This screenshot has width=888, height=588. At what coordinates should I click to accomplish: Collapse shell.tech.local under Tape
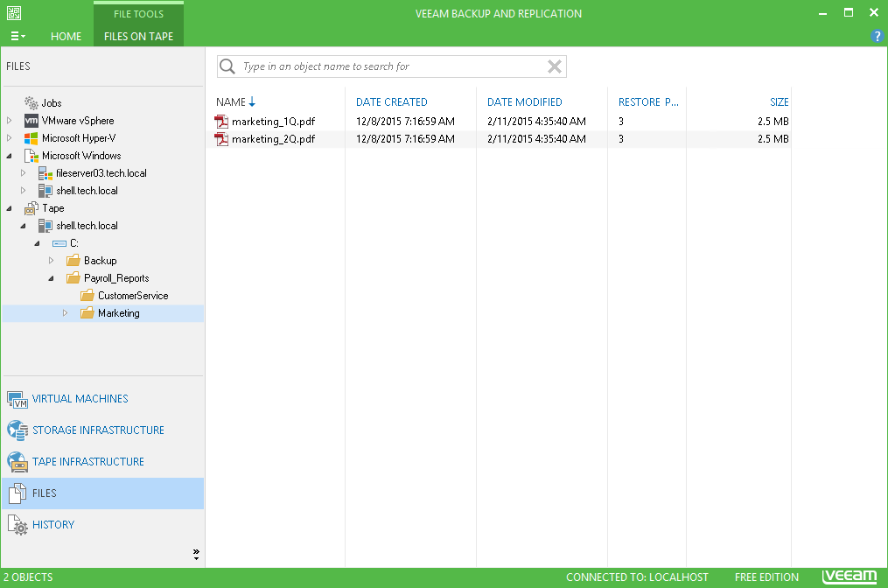coord(24,226)
